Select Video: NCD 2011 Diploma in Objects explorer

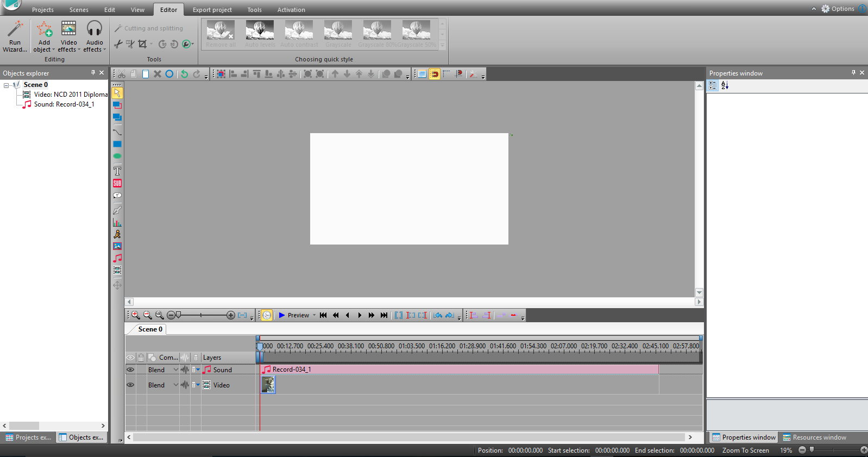click(x=65, y=95)
